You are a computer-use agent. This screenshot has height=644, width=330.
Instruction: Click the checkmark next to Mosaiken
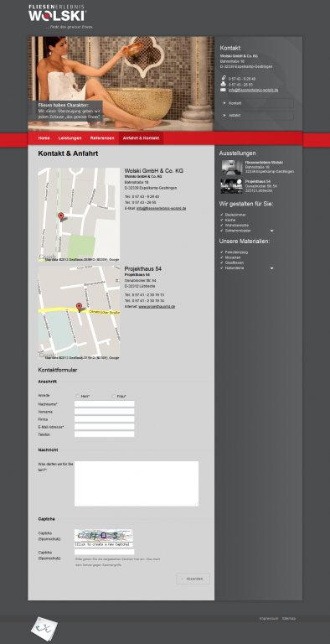(x=222, y=257)
